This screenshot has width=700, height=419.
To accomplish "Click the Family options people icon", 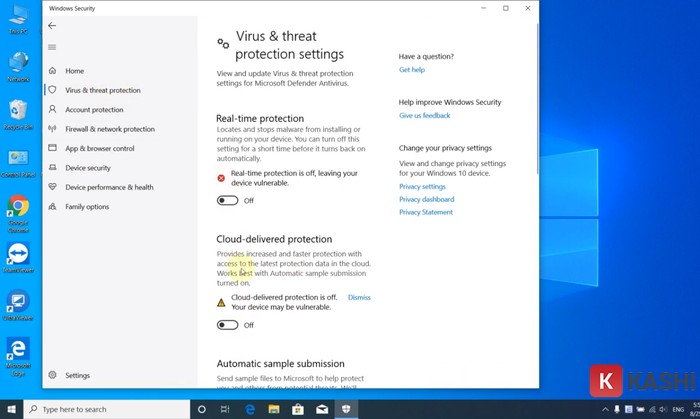I will click(x=52, y=206).
